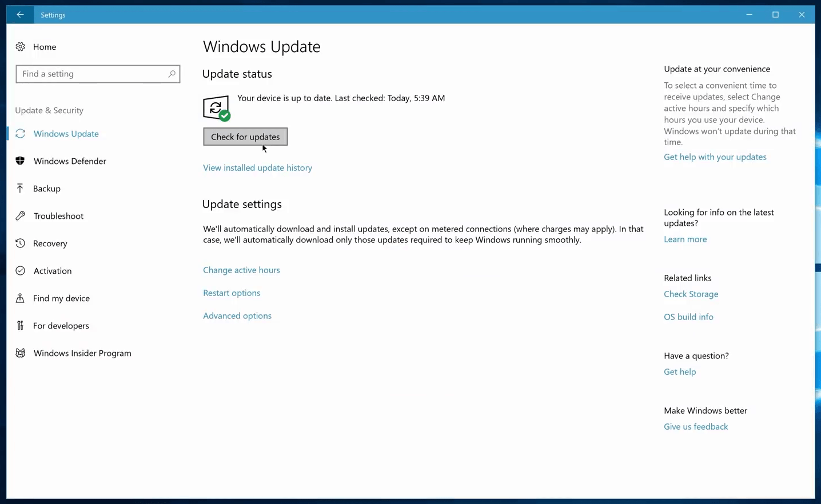Click Give us feedback link
This screenshot has width=821, height=504.
(x=696, y=426)
